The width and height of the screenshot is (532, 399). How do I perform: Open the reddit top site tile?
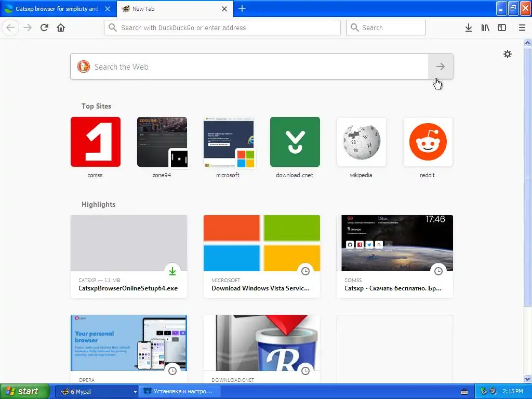click(428, 142)
